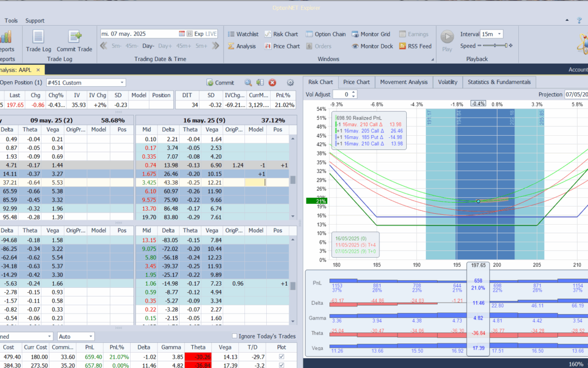Toggle Plot checkbox for 657.80 PnL row
The height and width of the screenshot is (368, 588).
(281, 365)
